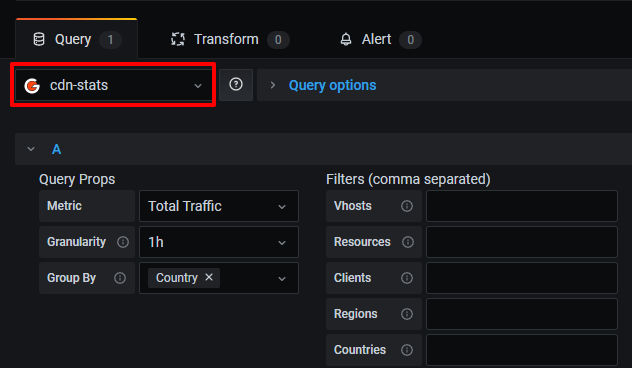Open the 1h granularity dropdown
The height and width of the screenshot is (368, 632).
pyautogui.click(x=219, y=242)
